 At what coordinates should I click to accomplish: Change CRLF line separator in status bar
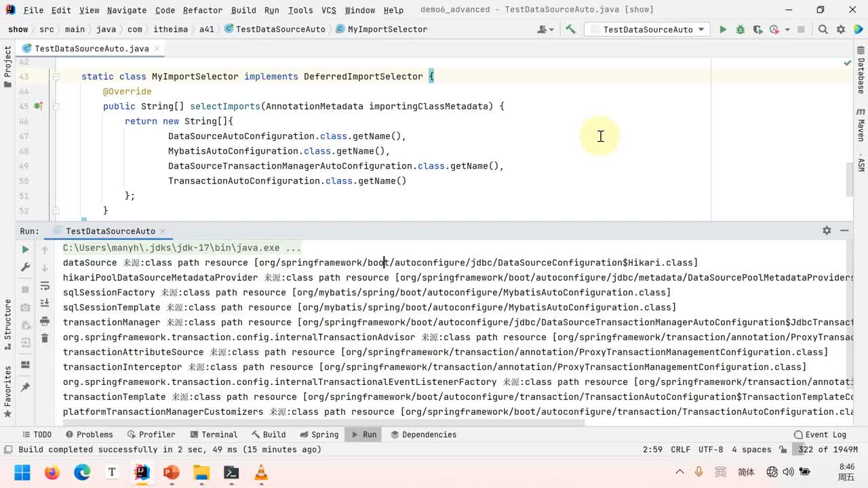click(680, 449)
